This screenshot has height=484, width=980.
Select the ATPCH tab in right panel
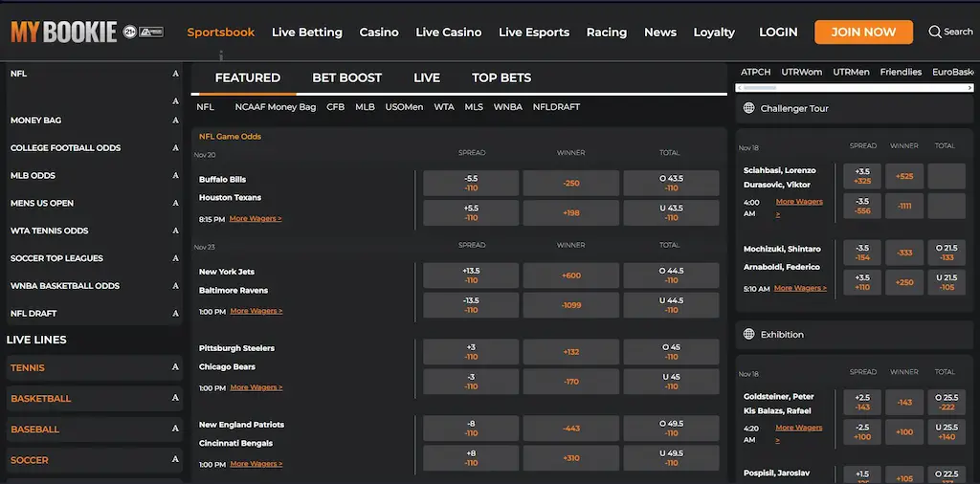click(x=756, y=72)
